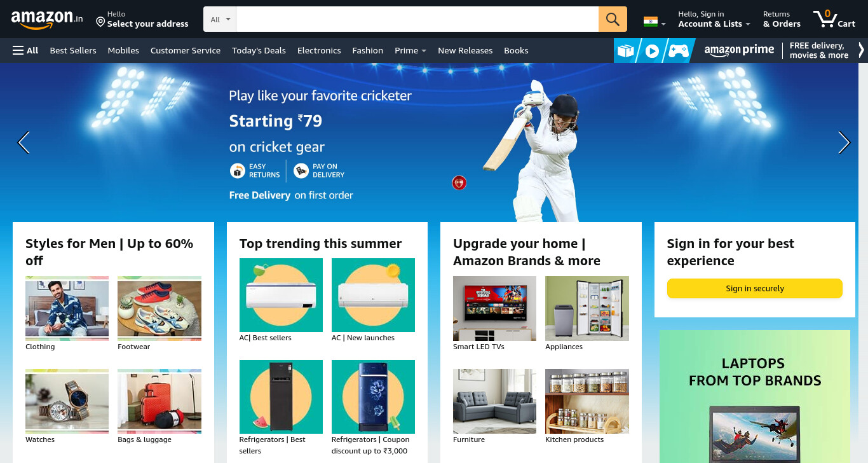Click into the search text field
The width and height of the screenshot is (868, 463).
pyautogui.click(x=417, y=19)
